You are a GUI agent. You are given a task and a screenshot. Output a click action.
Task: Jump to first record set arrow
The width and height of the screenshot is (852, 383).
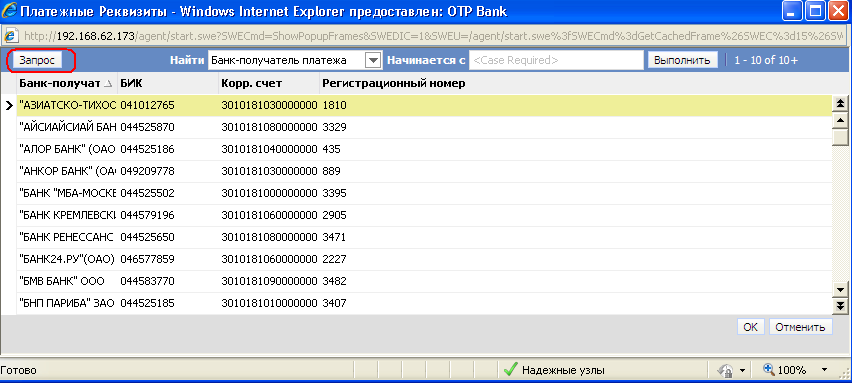coord(841,104)
